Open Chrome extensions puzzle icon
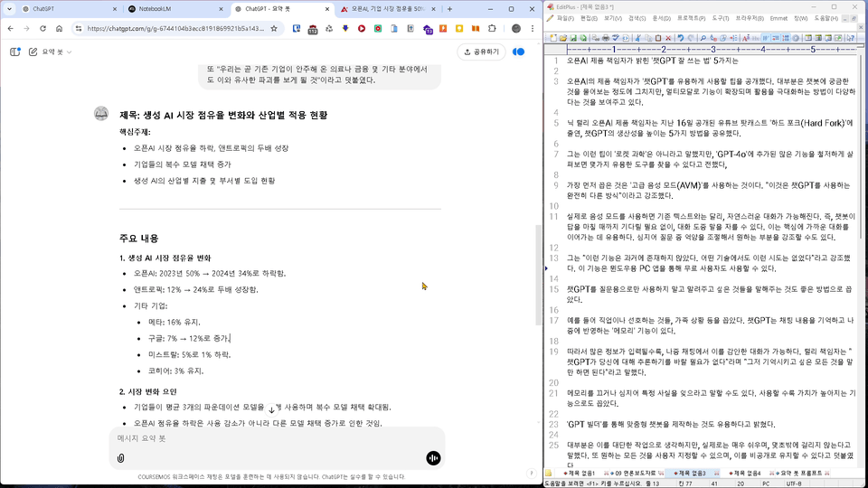The image size is (868, 488). [x=492, y=28]
